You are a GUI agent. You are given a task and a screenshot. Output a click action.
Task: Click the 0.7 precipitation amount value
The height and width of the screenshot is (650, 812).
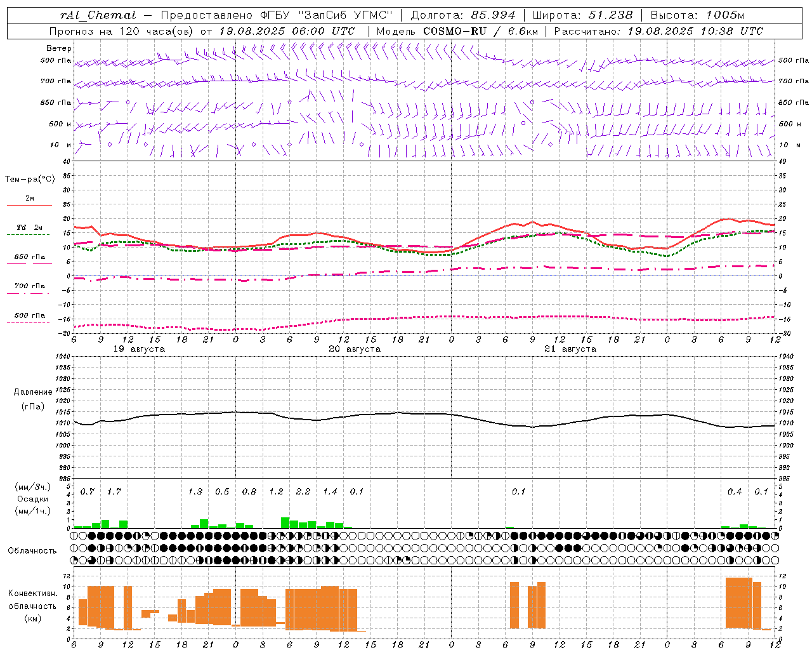87,491
